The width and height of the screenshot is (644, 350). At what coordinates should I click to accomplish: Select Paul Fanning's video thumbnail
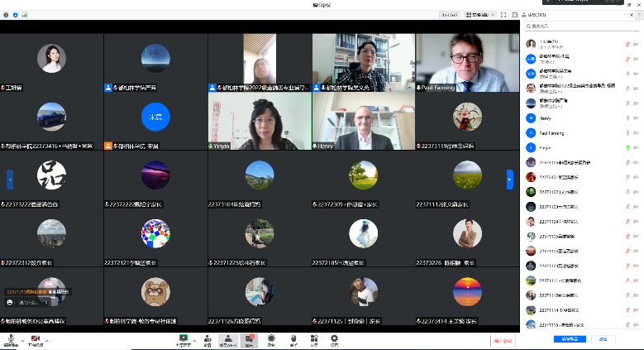(x=467, y=62)
